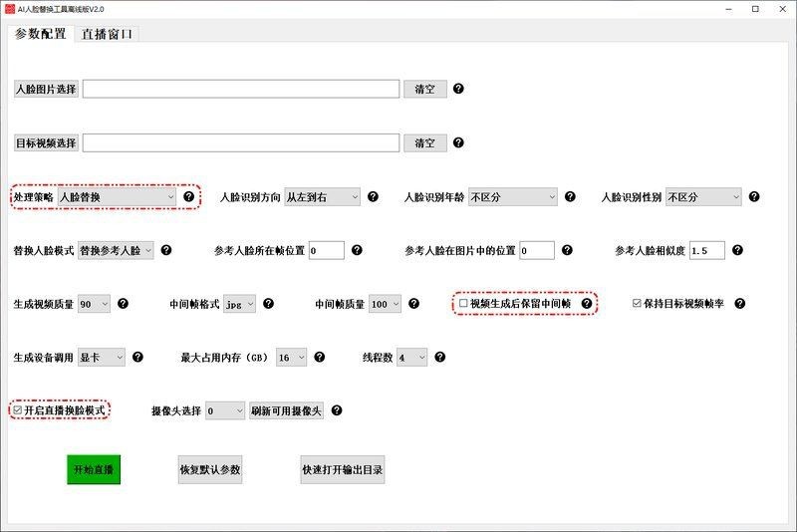Show help for 人脸识别方向
This screenshot has height=532, width=797.
pos(373,196)
